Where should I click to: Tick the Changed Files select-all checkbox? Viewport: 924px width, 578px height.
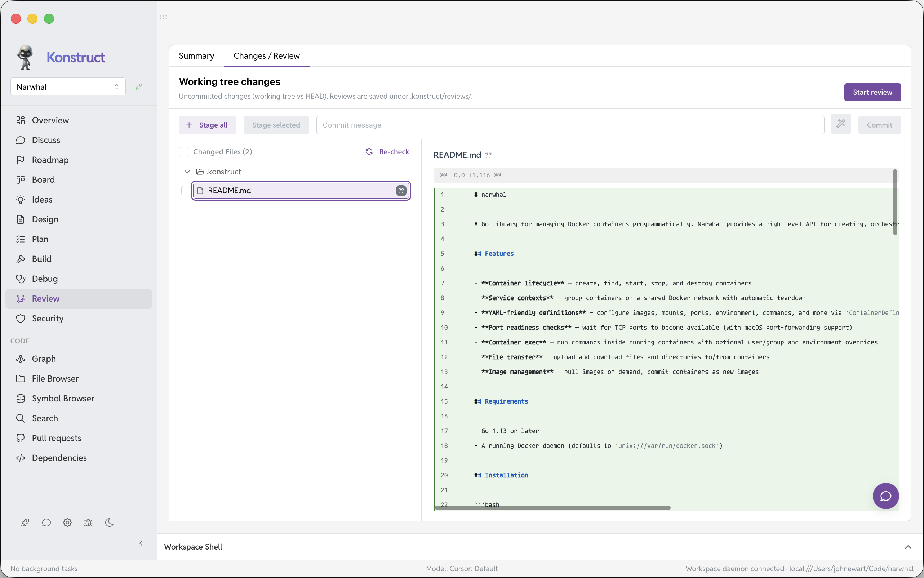[183, 152]
